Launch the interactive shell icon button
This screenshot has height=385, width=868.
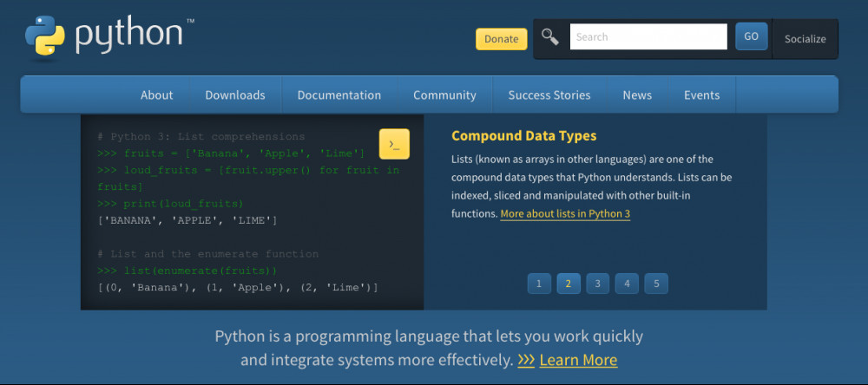tap(394, 144)
